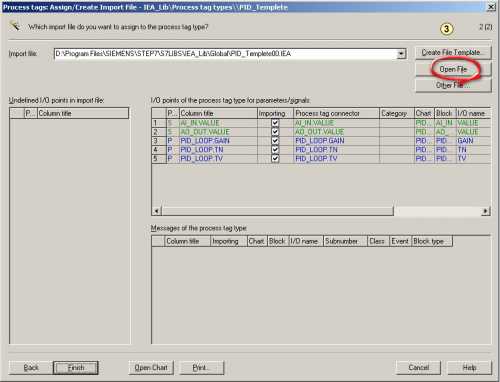This screenshot has height=382, width=500.
Task: Click the TV I/O name cell
Action: point(473,159)
